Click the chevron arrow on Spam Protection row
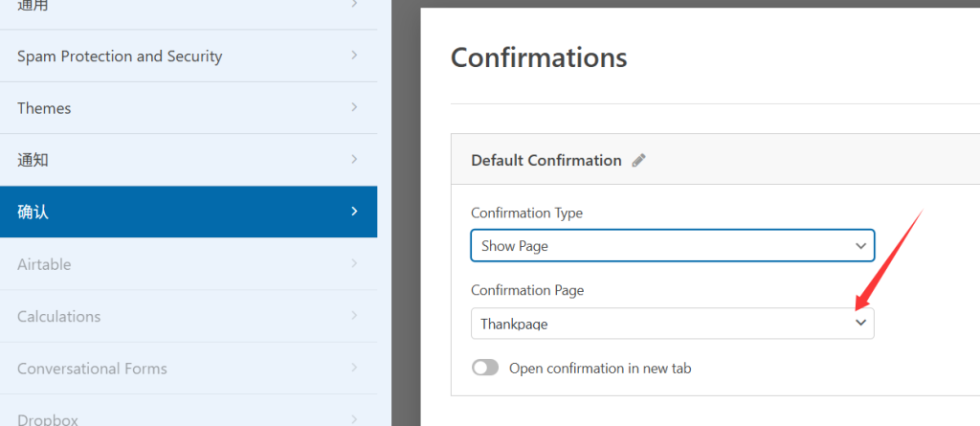 [354, 56]
